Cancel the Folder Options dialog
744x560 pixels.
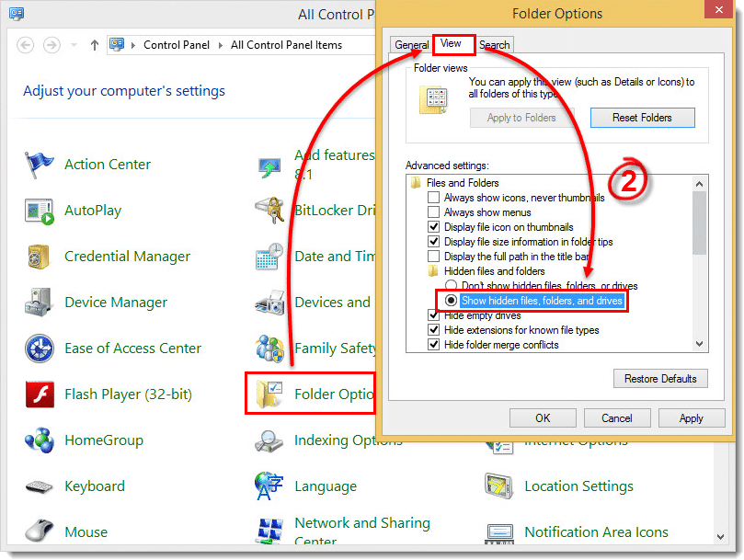pos(617,418)
